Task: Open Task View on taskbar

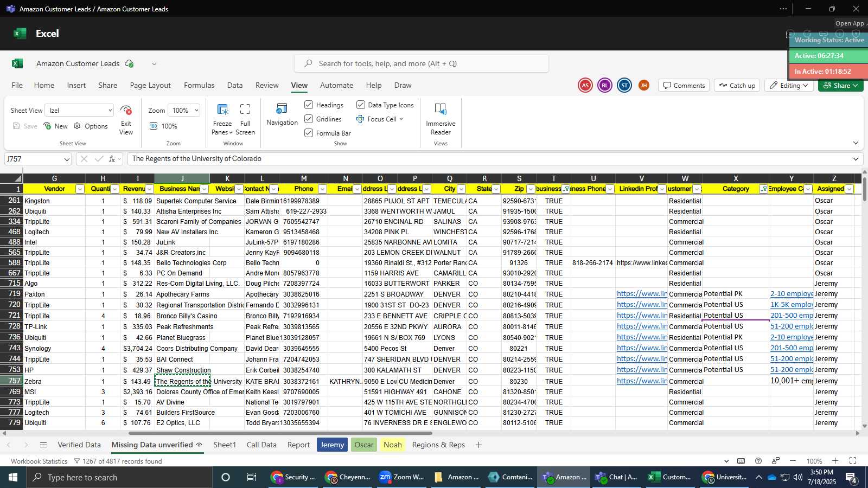Action: [252, 477]
